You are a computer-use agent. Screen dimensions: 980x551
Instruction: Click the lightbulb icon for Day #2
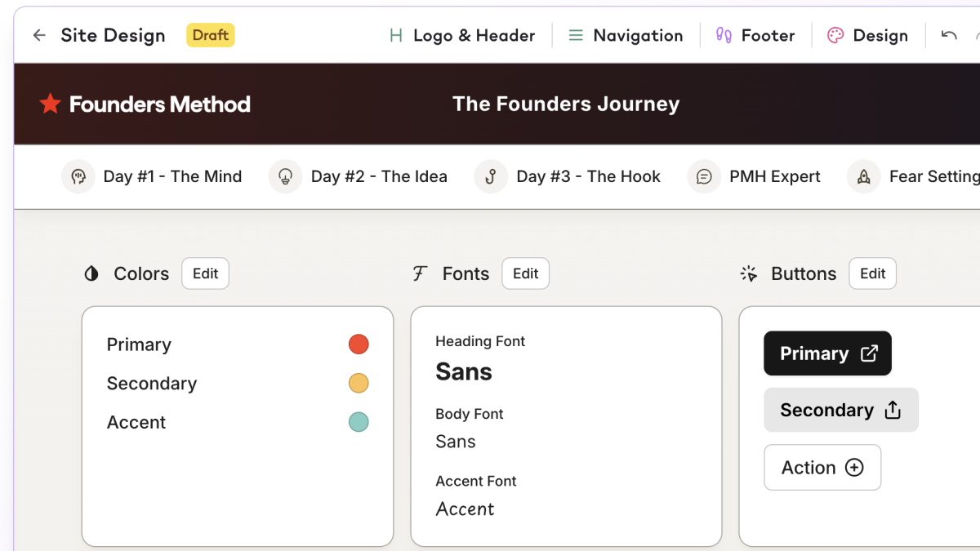pyautogui.click(x=285, y=176)
